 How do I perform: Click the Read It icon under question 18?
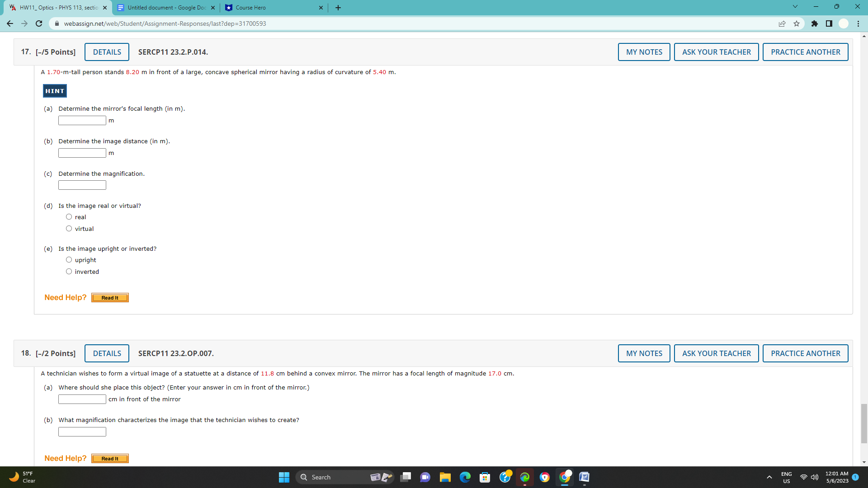(x=110, y=458)
